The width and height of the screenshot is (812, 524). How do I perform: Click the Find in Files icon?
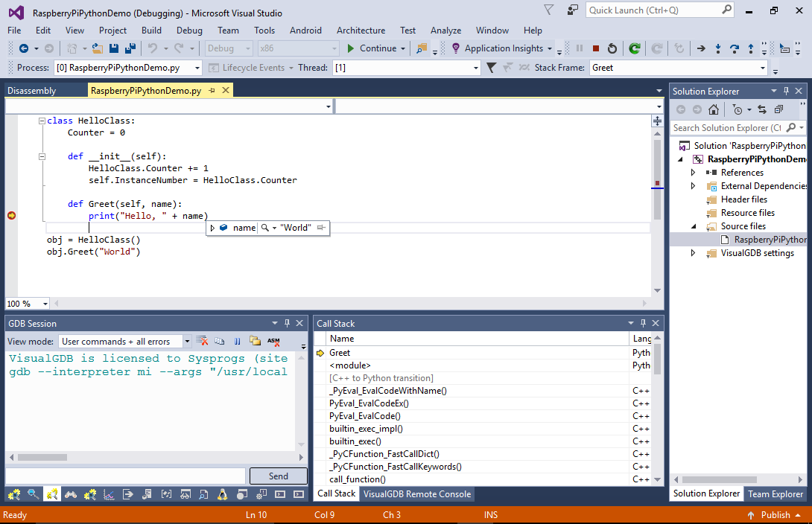pyautogui.click(x=422, y=48)
